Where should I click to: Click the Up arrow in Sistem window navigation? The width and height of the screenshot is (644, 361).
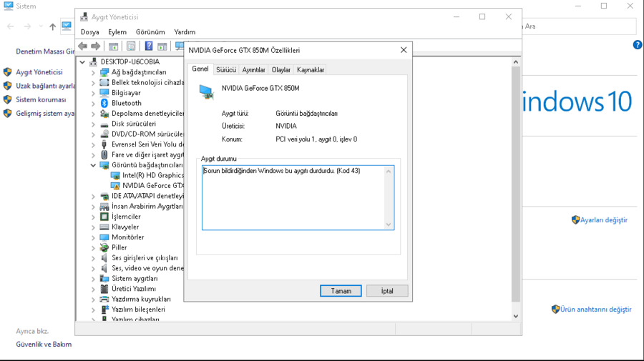pyautogui.click(x=52, y=26)
